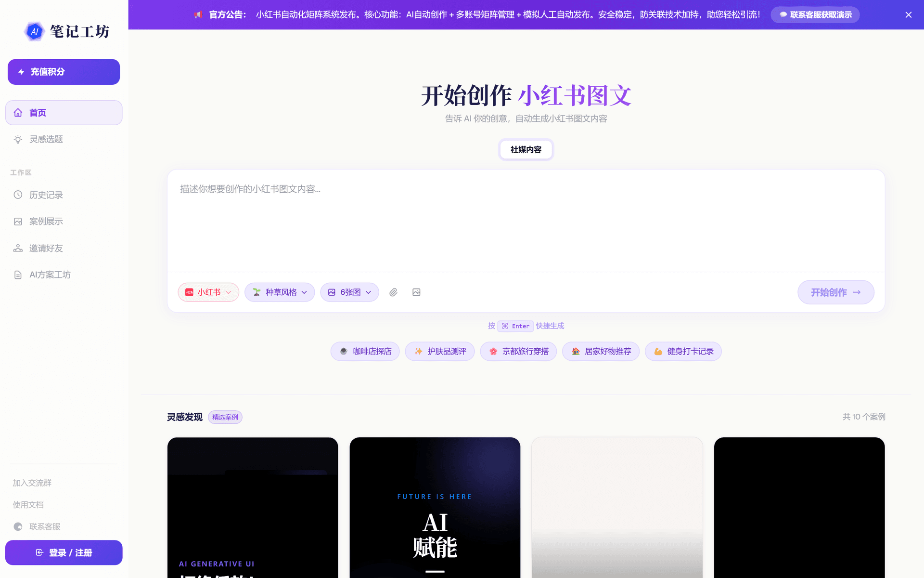The height and width of the screenshot is (578, 924).
Task: Click the clock icon beside 历史记录
Action: [x=18, y=195]
